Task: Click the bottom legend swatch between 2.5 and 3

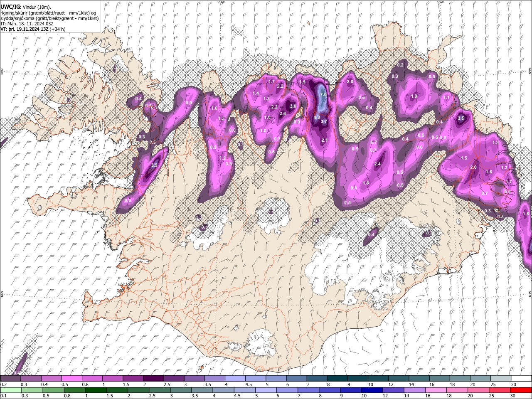Action: 160,390
